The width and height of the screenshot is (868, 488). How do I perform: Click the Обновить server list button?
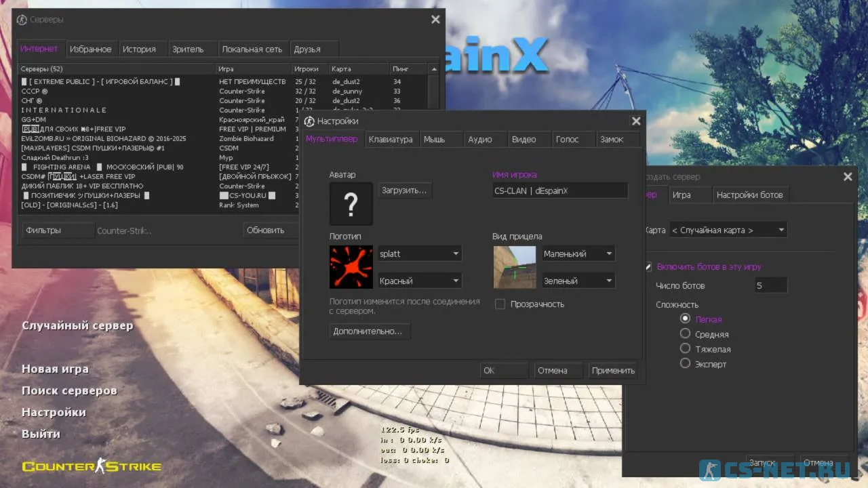271,230
